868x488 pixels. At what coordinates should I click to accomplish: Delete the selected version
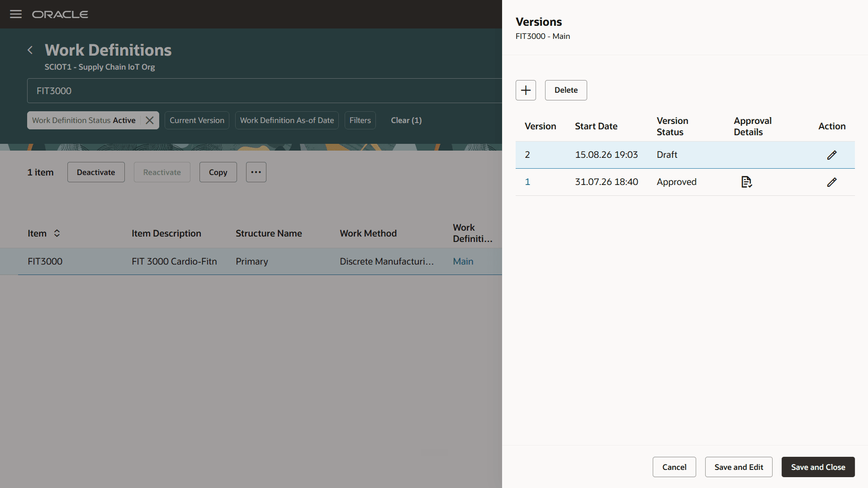(566, 90)
